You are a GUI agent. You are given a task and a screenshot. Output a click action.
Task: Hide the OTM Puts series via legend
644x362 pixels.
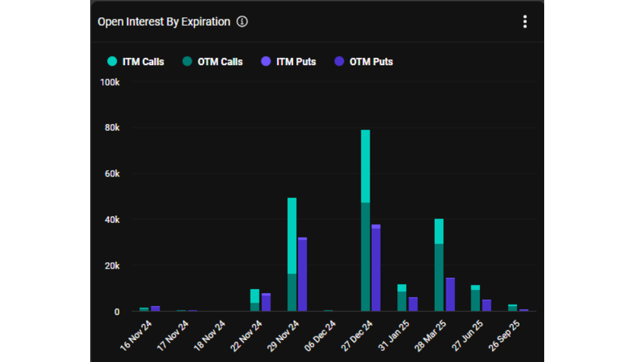pos(363,62)
